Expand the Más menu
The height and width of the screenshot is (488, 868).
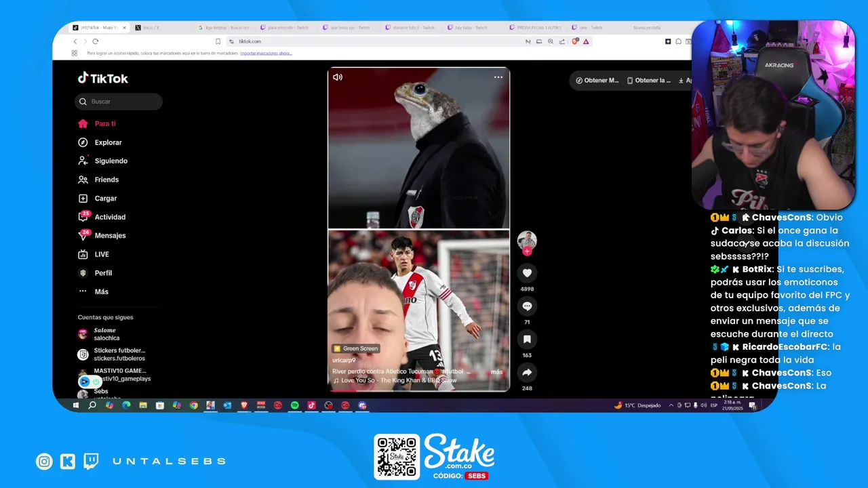click(x=101, y=291)
